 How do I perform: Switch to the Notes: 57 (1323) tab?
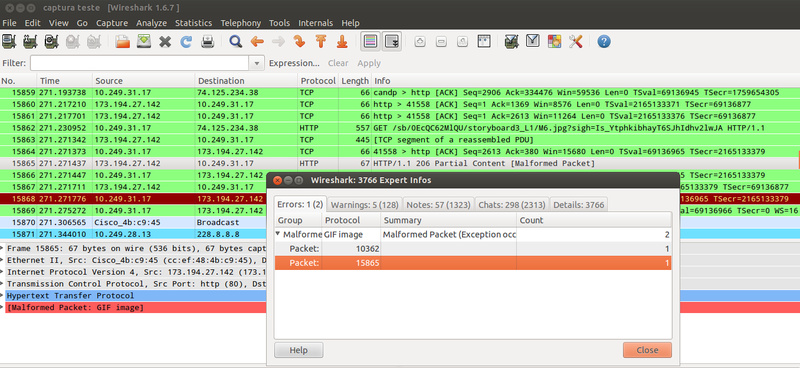click(x=439, y=205)
